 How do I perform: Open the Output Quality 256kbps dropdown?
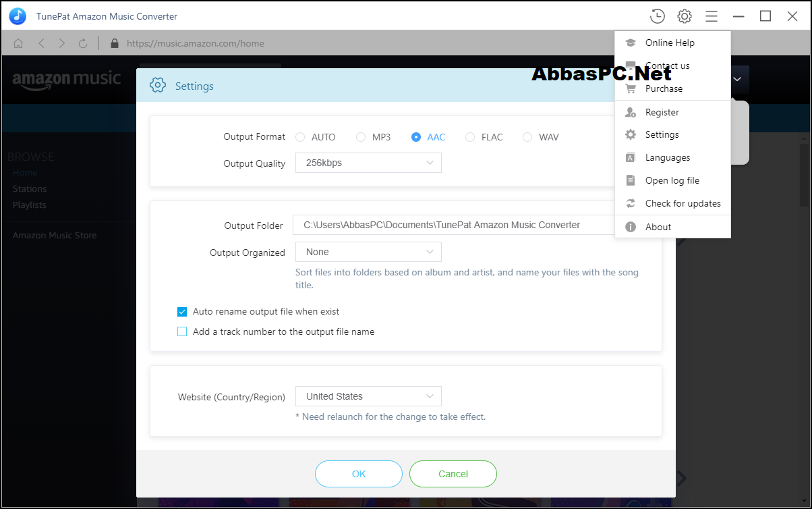pyautogui.click(x=368, y=163)
